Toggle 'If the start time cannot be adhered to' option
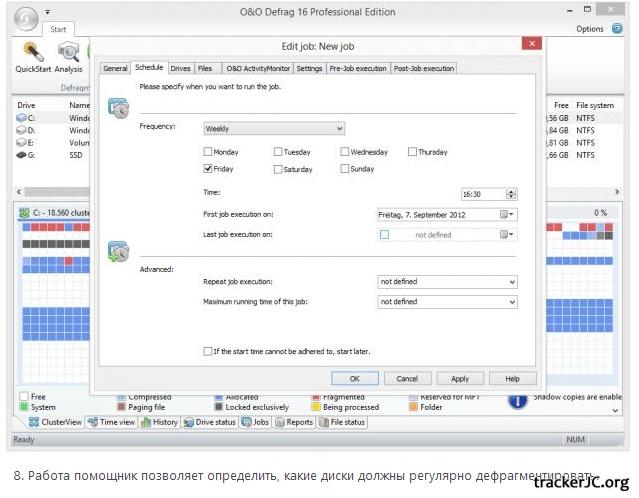Image resolution: width=639 pixels, height=498 pixels. click(207, 351)
